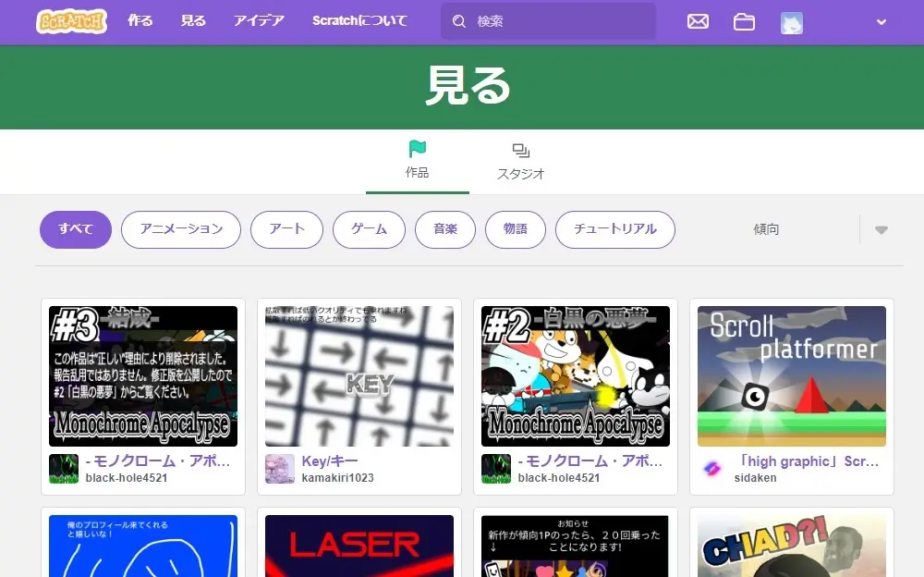The height and width of the screenshot is (577, 924).
Task: Filter by アート category
Action: click(x=287, y=229)
